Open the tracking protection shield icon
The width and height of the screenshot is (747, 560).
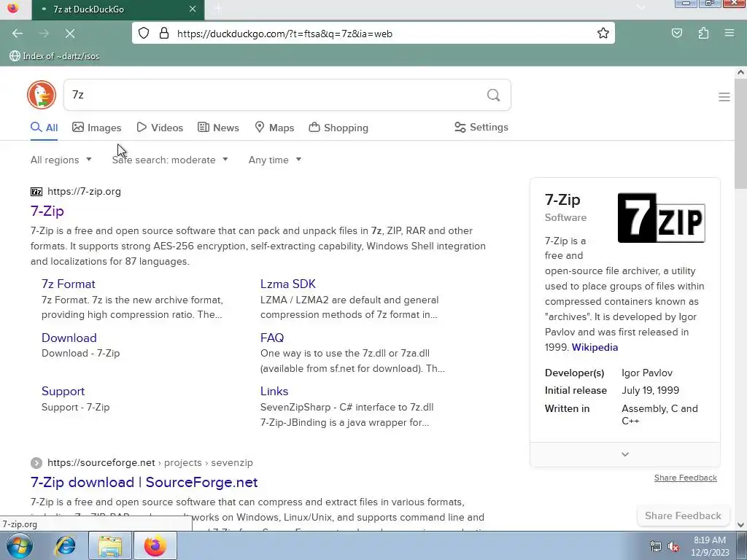(144, 33)
